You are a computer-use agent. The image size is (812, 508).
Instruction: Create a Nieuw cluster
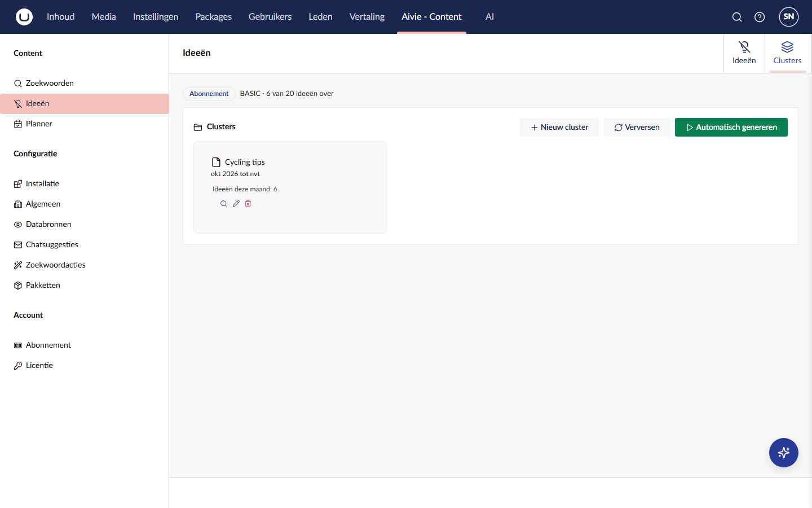(559, 127)
